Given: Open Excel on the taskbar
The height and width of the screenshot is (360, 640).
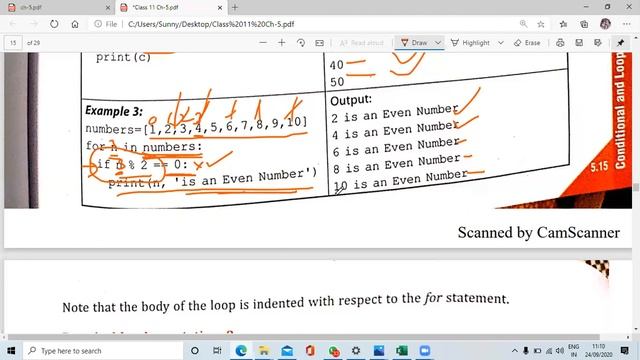Looking at the screenshot, I should (402, 351).
